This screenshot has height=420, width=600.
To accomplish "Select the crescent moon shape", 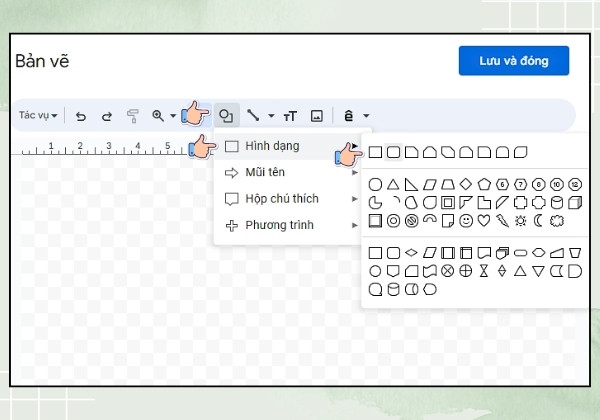I will pyautogui.click(x=538, y=221).
